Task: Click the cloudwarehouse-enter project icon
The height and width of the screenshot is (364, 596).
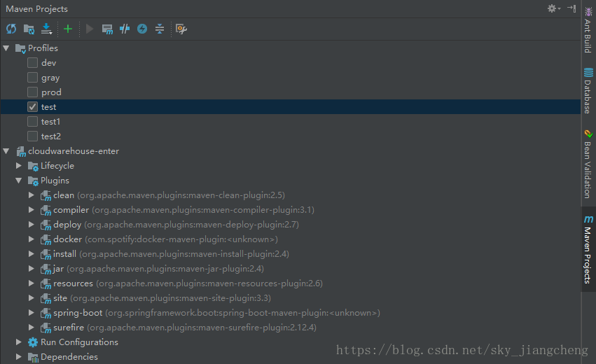Action: pos(21,151)
